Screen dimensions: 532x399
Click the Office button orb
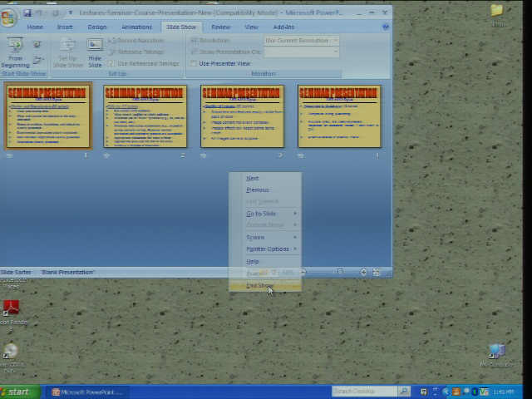click(x=7, y=17)
